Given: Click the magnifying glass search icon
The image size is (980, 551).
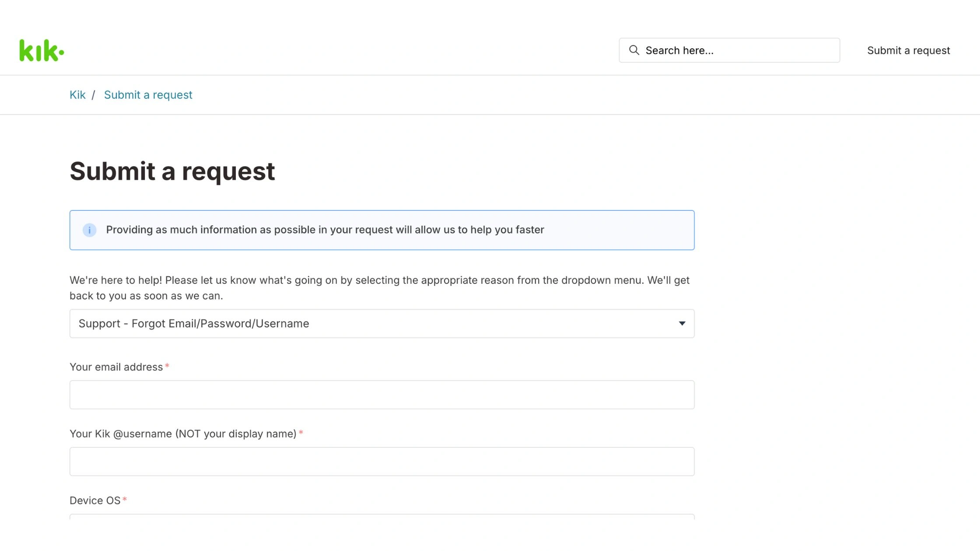Looking at the screenshot, I should click(x=634, y=50).
